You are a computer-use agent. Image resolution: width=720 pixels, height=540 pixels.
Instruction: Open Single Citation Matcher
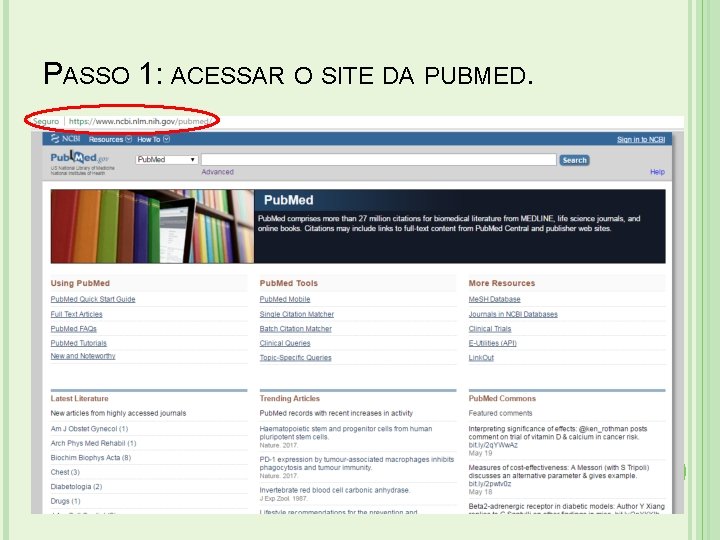click(x=297, y=314)
